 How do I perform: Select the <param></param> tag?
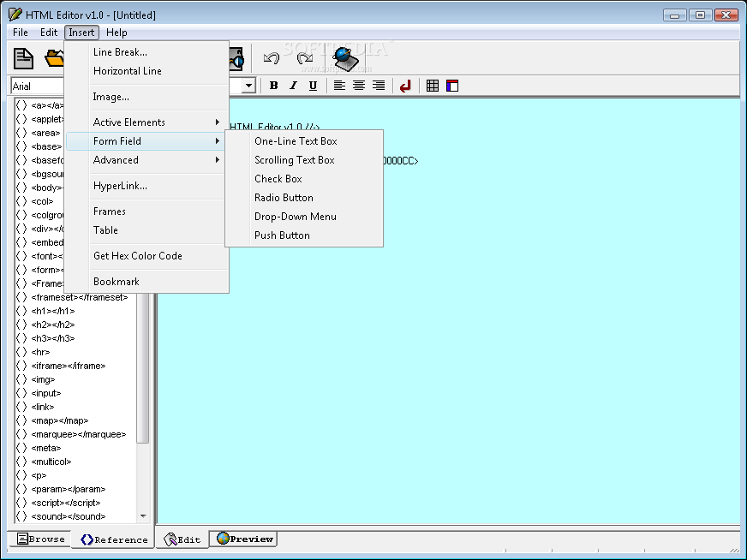click(x=69, y=490)
